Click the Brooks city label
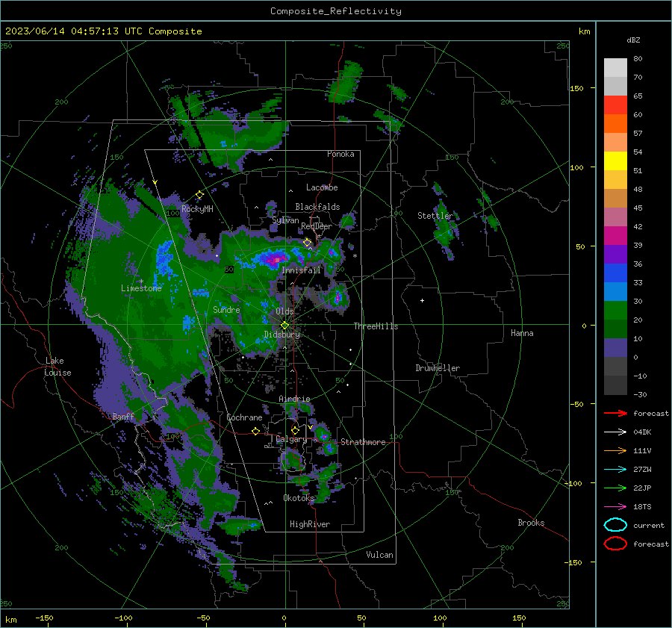672x628 pixels. pos(531,523)
